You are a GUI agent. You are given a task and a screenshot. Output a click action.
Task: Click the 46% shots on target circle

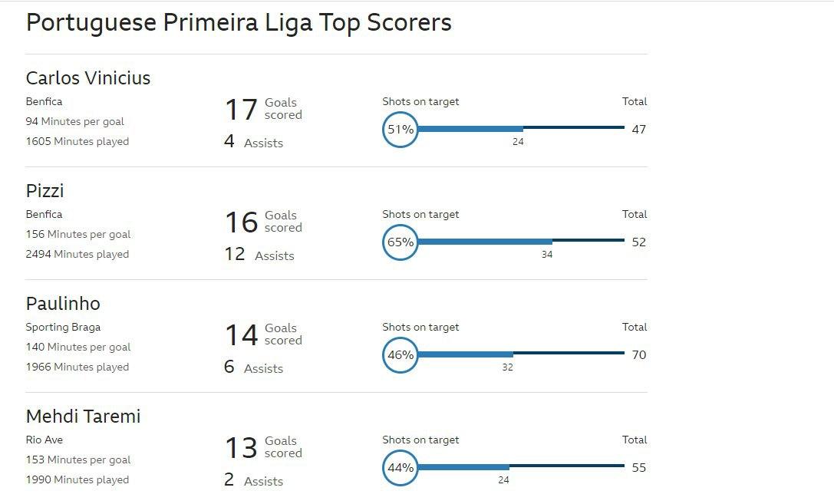[x=400, y=354]
